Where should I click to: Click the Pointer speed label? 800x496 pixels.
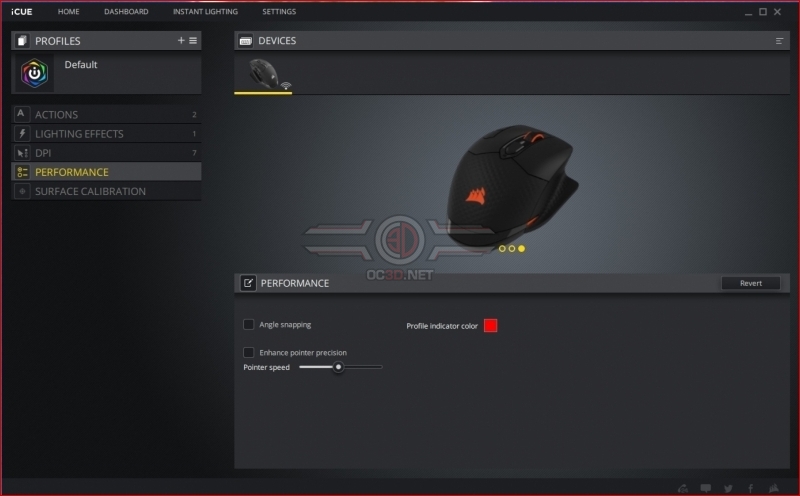click(266, 367)
